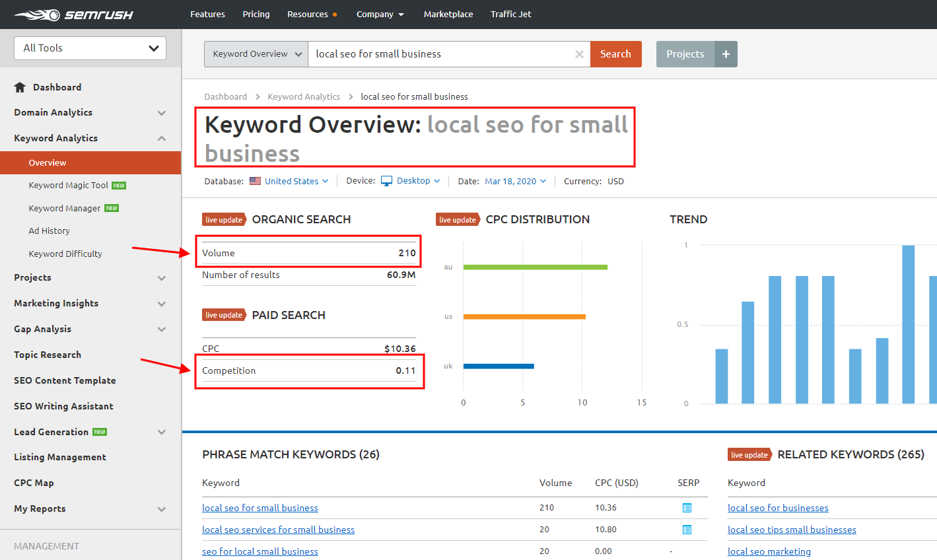Open the Resources menu item
This screenshot has width=937, height=560.
(308, 15)
